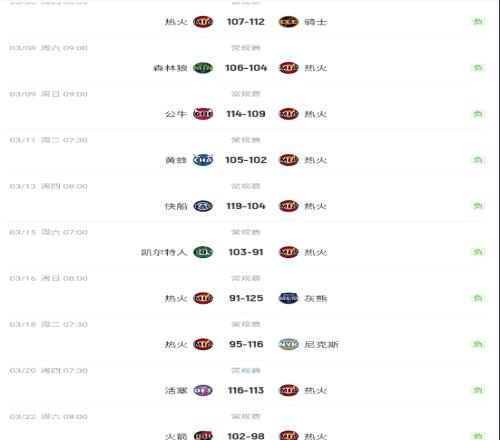Click the loss badge on the 116-113 row
Screen dimensions: 500x440
(x=478, y=390)
